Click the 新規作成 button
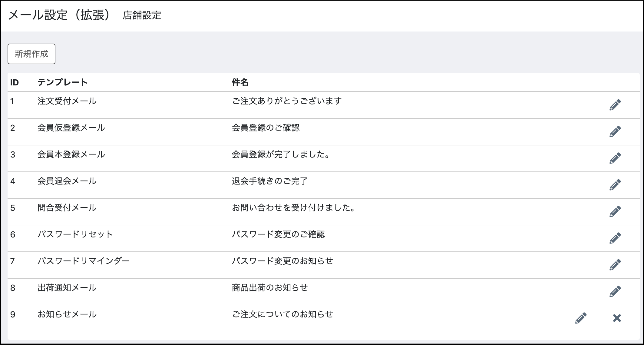This screenshot has height=345, width=644. point(31,54)
